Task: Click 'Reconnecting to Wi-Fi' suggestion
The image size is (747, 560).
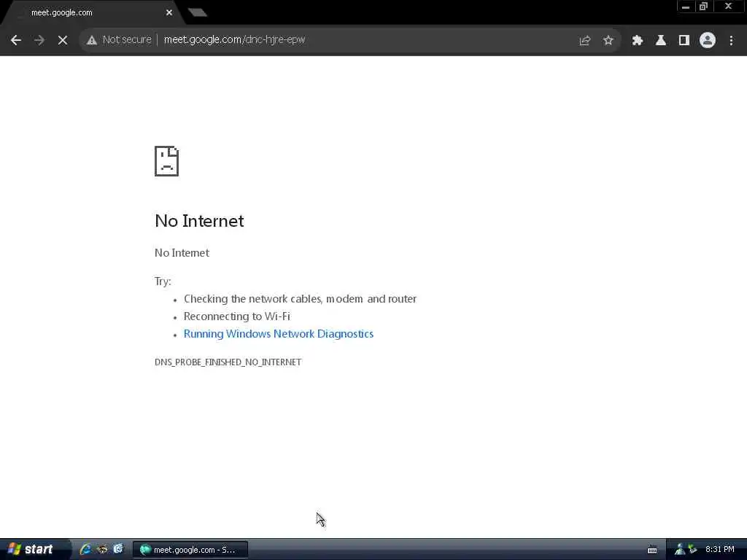Action: (237, 316)
